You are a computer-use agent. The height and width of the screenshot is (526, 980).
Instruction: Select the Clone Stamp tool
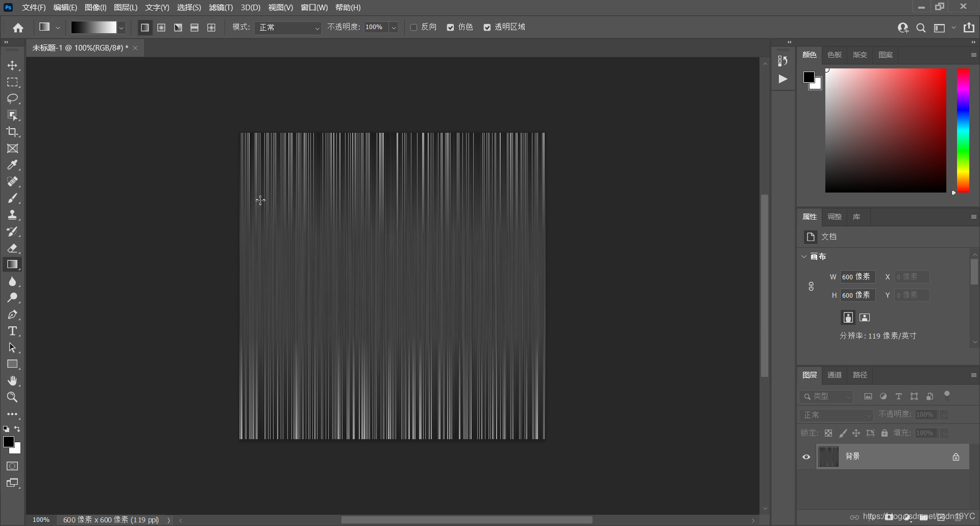click(12, 215)
